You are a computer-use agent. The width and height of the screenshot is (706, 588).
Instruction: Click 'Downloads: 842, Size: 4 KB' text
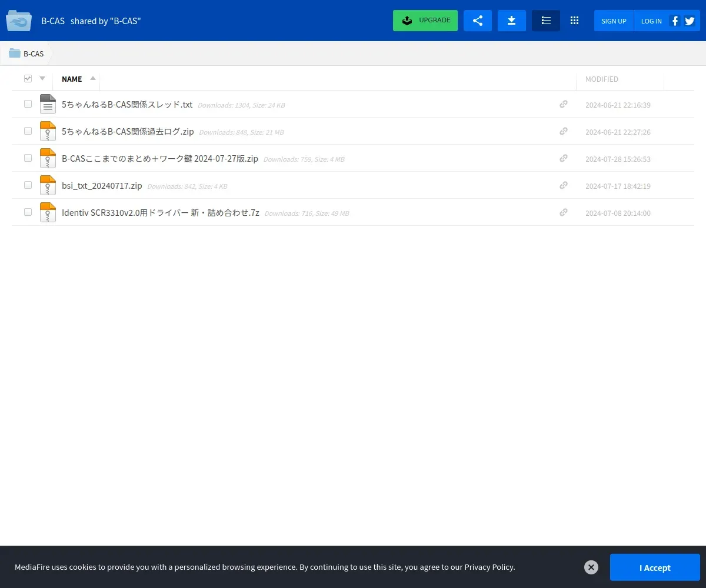(187, 186)
